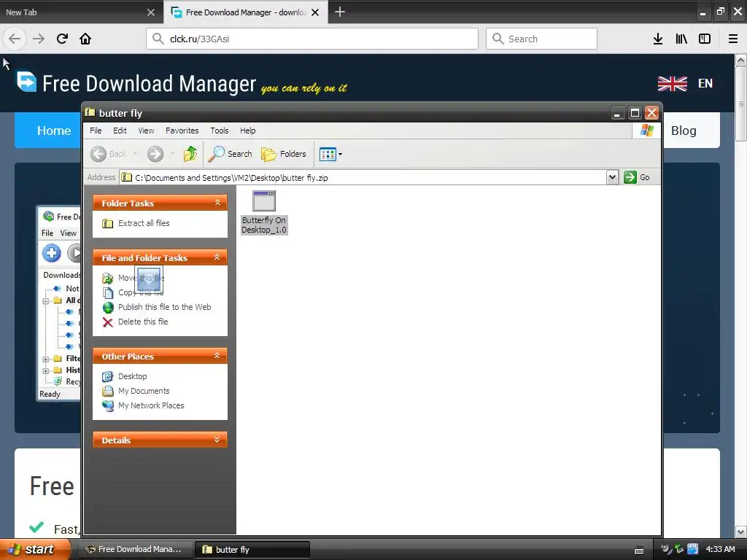This screenshot has height=560, width=747.
Task: Open a new browser tab with plus
Action: pos(340,12)
